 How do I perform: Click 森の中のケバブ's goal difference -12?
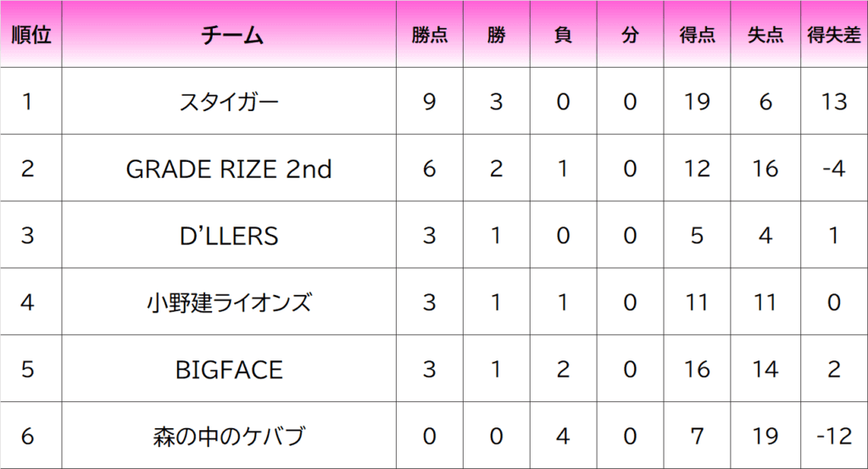[x=834, y=436]
